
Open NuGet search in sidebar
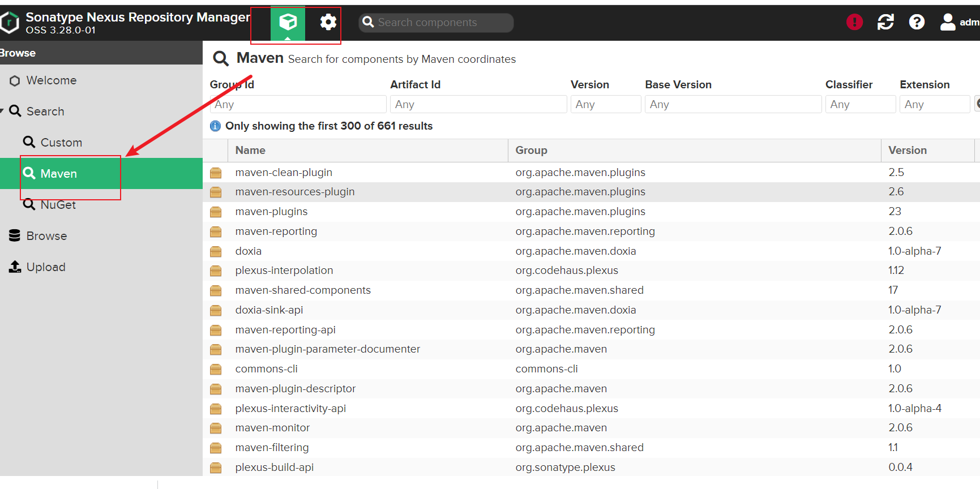pyautogui.click(x=58, y=205)
